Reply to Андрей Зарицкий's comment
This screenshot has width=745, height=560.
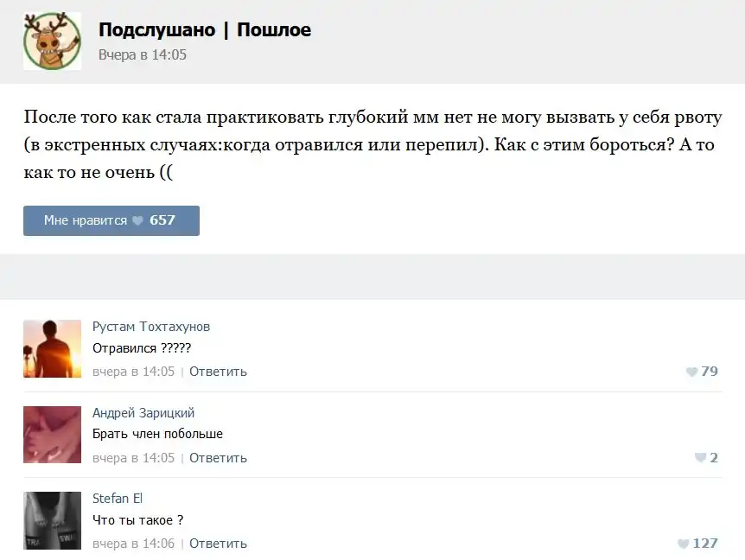click(218, 458)
